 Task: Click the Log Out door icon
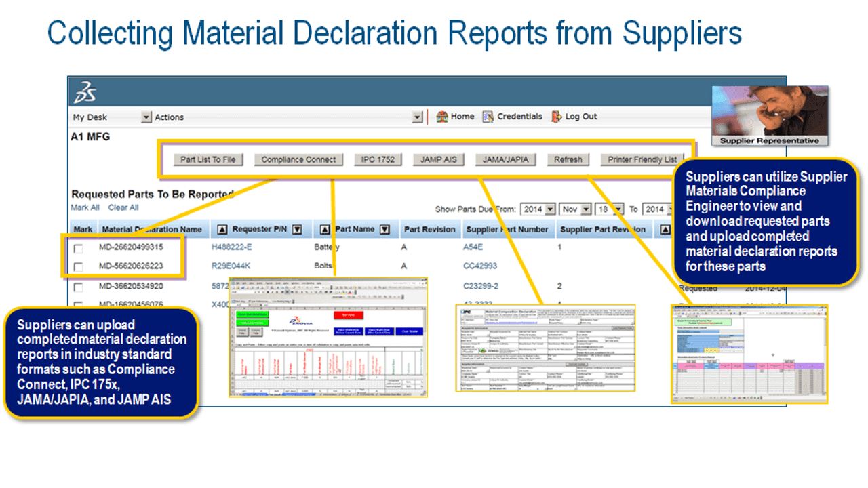click(x=557, y=117)
